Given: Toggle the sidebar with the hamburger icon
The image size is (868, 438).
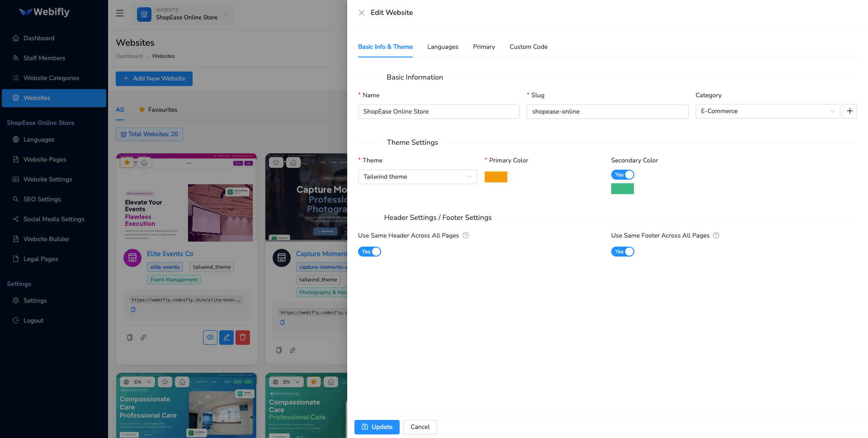Looking at the screenshot, I should click(x=119, y=13).
